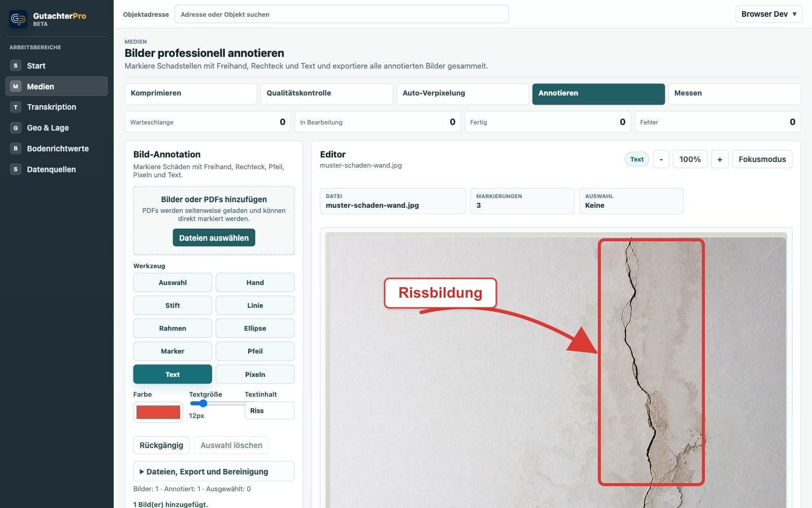Image resolution: width=812 pixels, height=508 pixels.
Task: Click the Rückgängig button
Action: tap(161, 445)
